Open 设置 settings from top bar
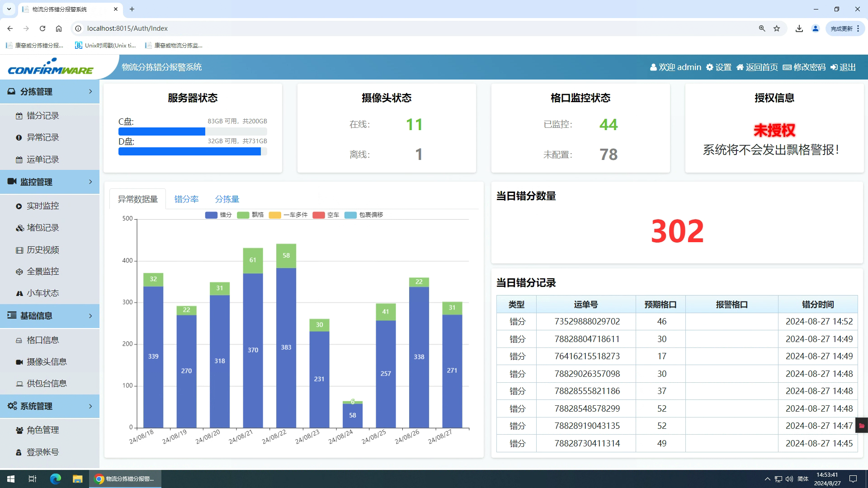The height and width of the screenshot is (488, 868). tap(719, 67)
